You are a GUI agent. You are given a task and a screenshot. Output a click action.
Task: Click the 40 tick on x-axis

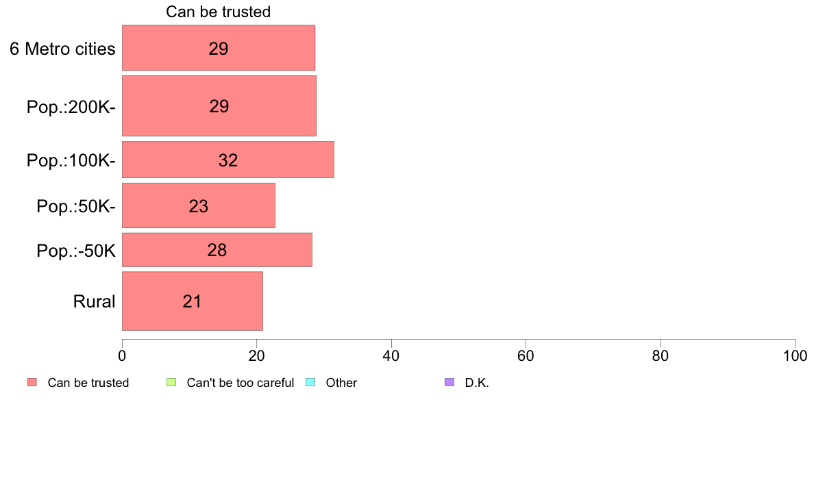391,355
